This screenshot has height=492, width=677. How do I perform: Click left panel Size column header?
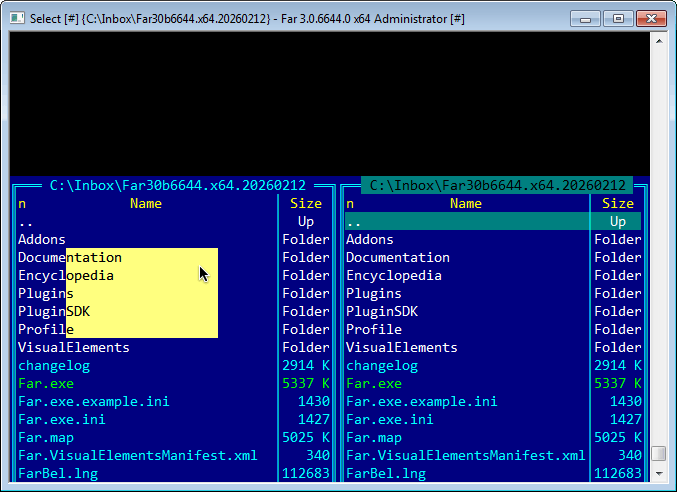[x=306, y=204]
